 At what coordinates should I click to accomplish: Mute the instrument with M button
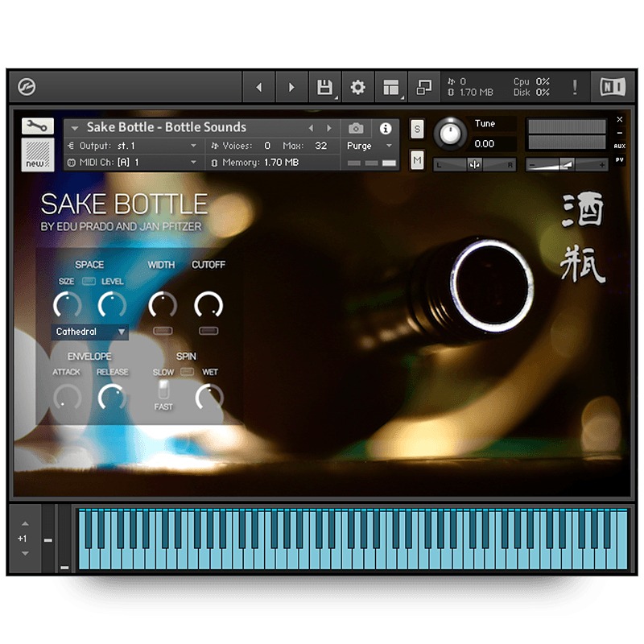coord(417,159)
